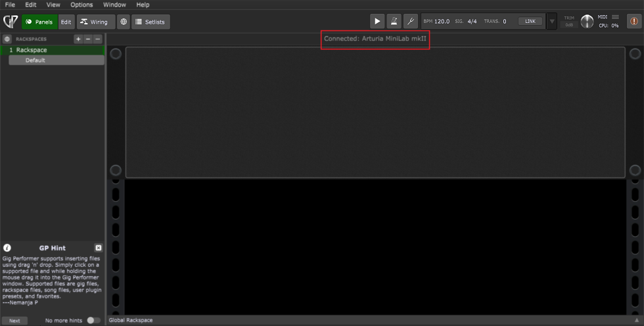Start playback with the play button
The width and height of the screenshot is (644, 326).
(377, 21)
